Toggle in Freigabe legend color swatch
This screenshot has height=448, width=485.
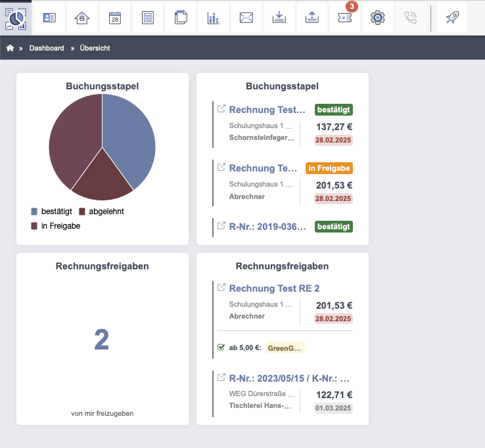coord(34,226)
